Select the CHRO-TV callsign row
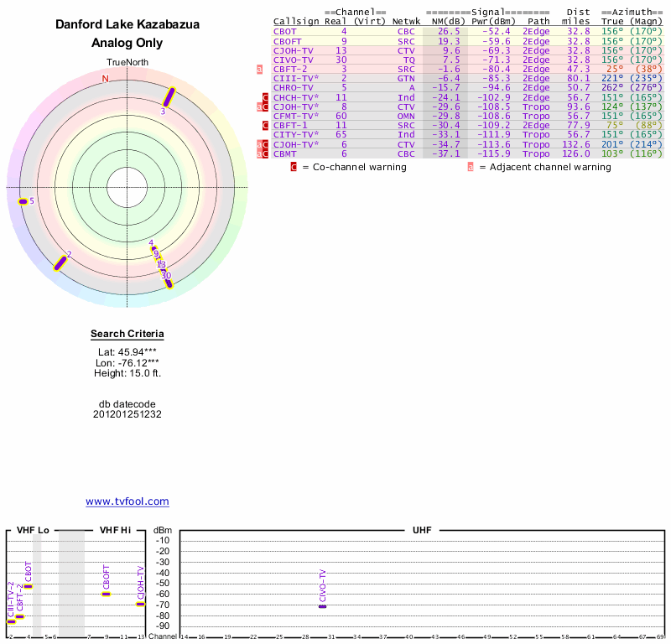 [294, 87]
